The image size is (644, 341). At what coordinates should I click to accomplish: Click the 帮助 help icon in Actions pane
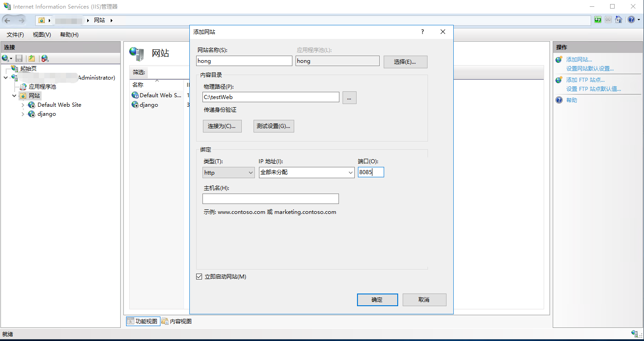click(559, 100)
